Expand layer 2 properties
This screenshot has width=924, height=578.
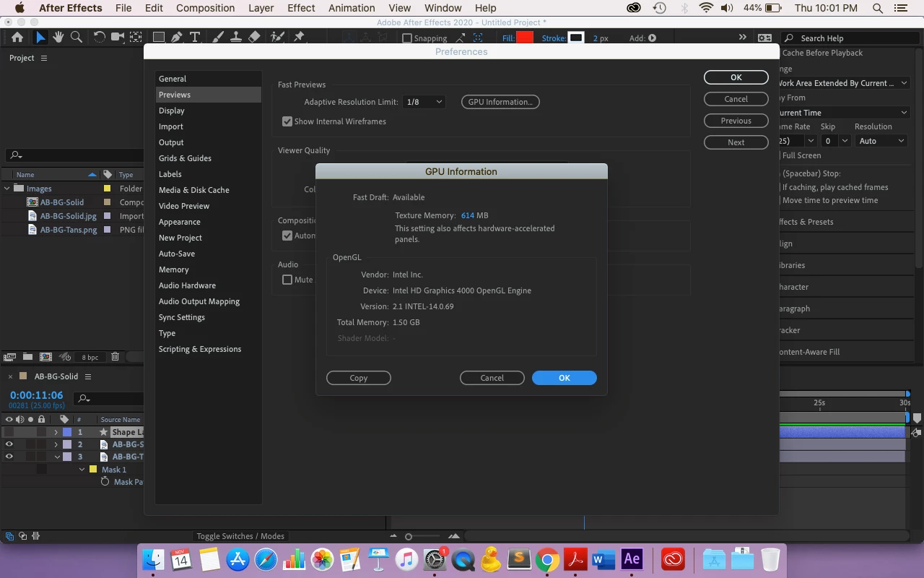point(56,444)
